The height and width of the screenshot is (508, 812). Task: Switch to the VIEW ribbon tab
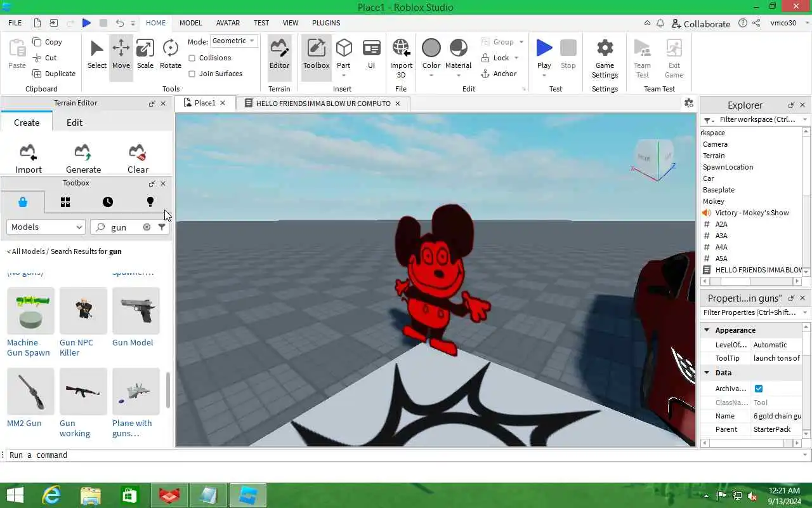click(x=291, y=23)
